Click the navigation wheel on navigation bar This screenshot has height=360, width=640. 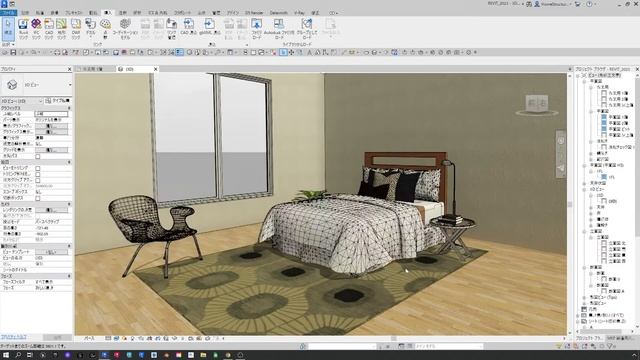click(x=561, y=140)
